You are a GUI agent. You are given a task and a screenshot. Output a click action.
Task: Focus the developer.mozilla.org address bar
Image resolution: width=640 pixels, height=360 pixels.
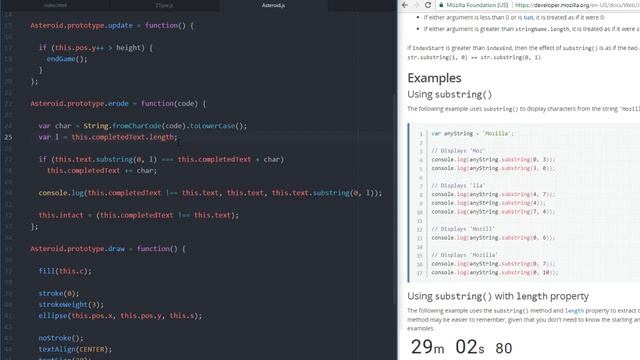tap(577, 5)
